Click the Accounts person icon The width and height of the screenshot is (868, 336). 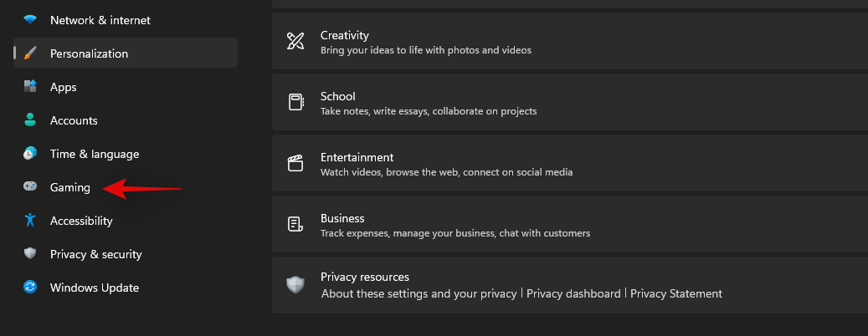coord(30,120)
